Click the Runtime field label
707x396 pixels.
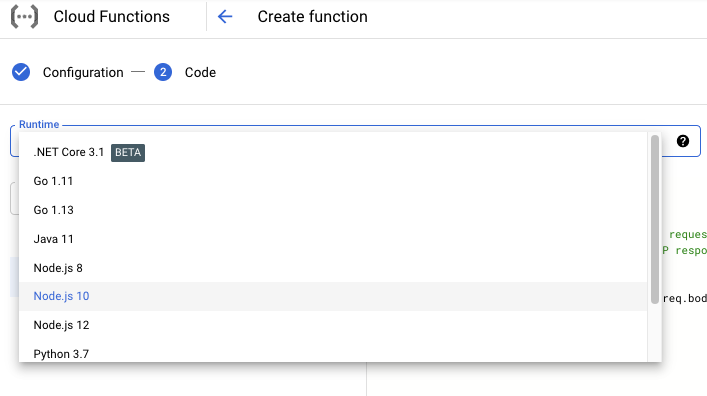click(39, 124)
